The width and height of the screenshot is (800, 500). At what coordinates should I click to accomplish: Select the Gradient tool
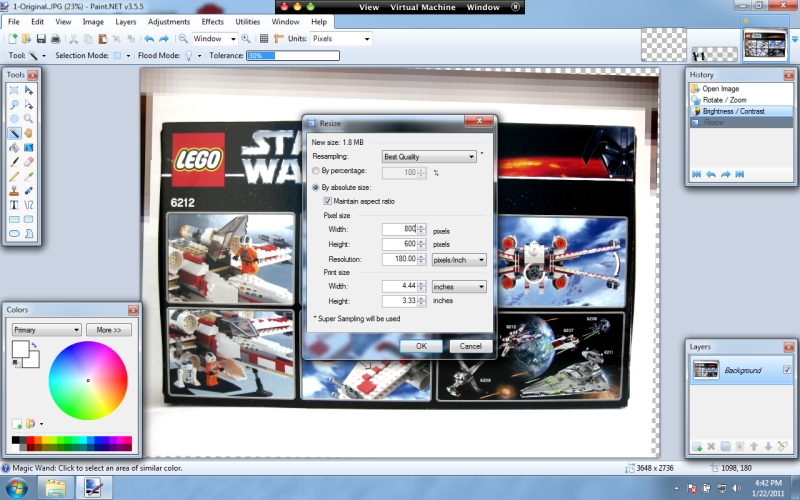tap(29, 147)
